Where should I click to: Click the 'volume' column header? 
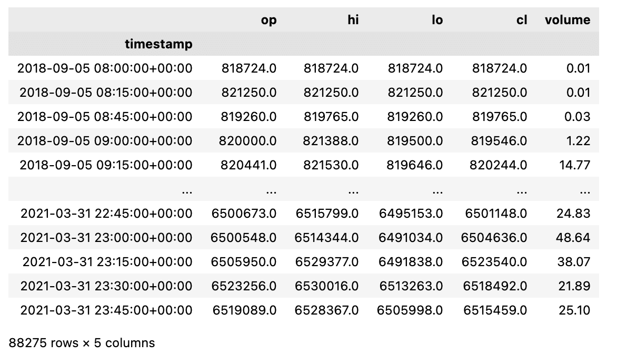coord(568,20)
